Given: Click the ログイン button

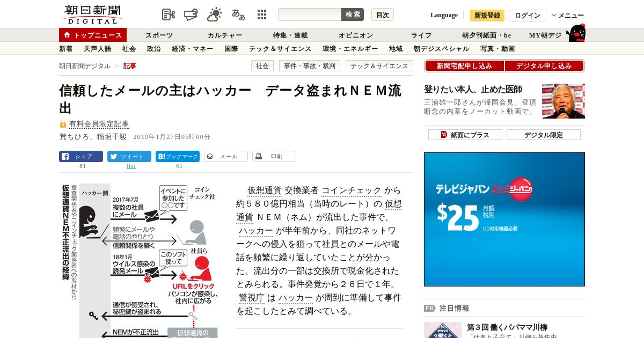Looking at the screenshot, I should click(528, 16).
